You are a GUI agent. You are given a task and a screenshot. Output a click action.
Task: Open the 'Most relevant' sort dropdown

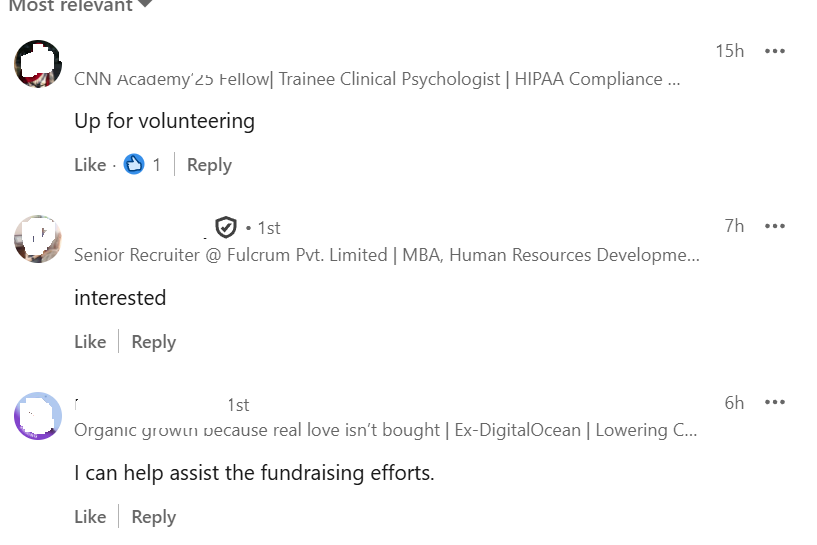(x=80, y=6)
